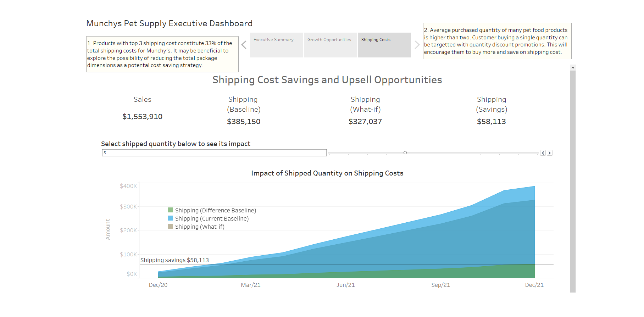Click the shipped quantity slider handle
644x317 pixels.
click(x=405, y=153)
